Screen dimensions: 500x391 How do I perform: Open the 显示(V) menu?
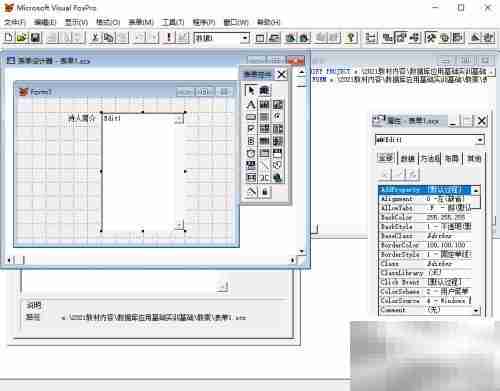[x=76, y=22]
